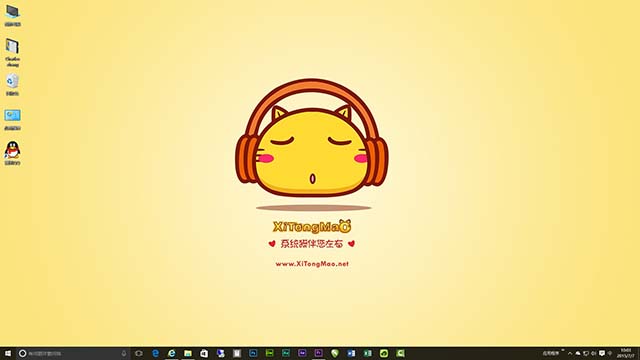This screenshot has height=360, width=640.
Task: Select the This PC desktop icon
Action: [12, 16]
